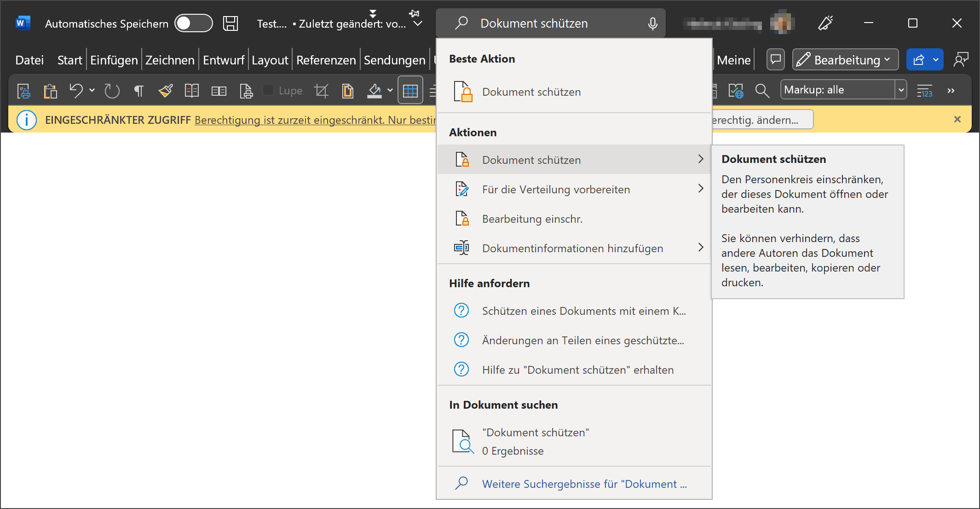Open the Bearbeitung mode dropdown

(845, 60)
